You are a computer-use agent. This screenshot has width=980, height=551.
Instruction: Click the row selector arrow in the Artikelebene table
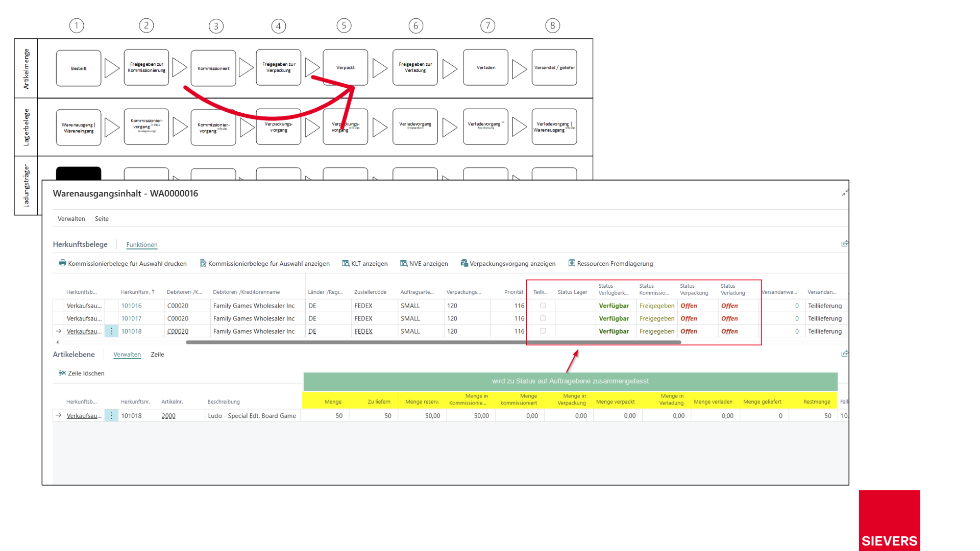point(59,416)
